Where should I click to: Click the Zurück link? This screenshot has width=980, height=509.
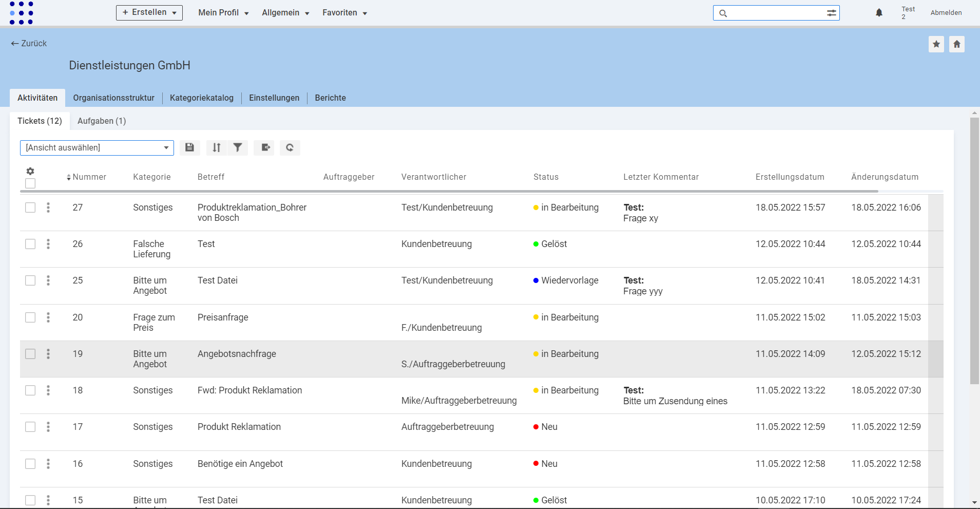(28, 44)
